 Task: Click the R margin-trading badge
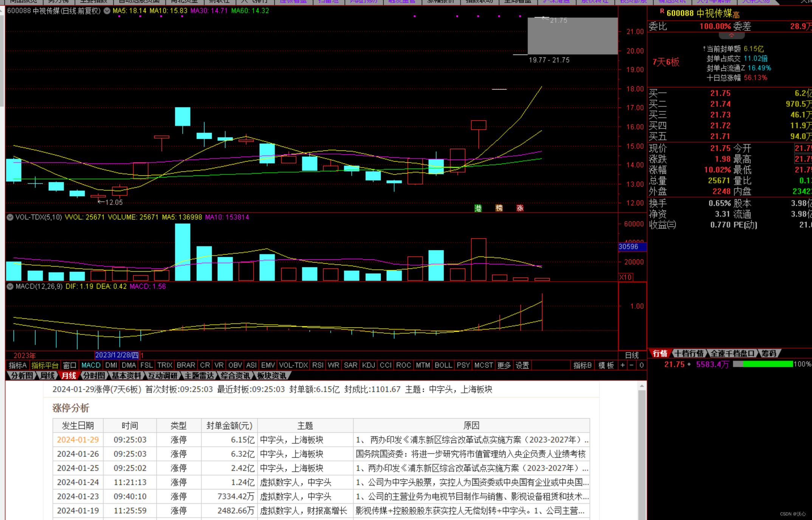pyautogui.click(x=662, y=11)
